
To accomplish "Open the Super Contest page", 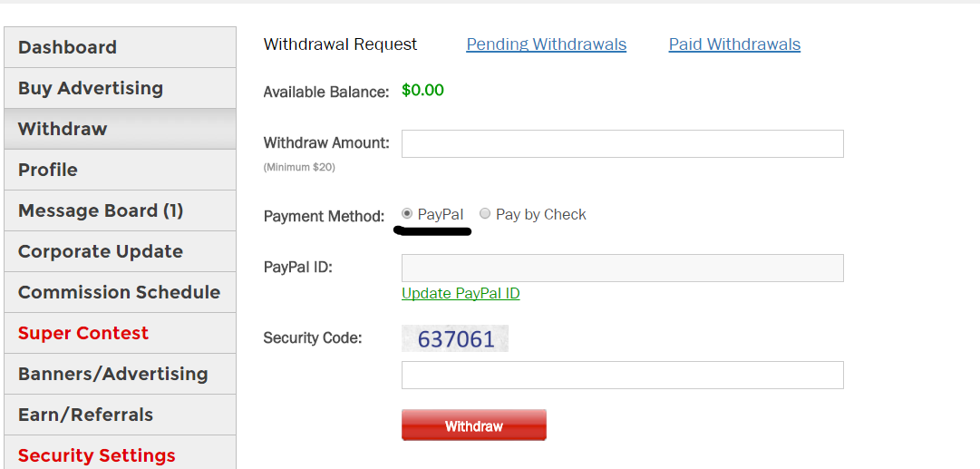I will click(83, 333).
